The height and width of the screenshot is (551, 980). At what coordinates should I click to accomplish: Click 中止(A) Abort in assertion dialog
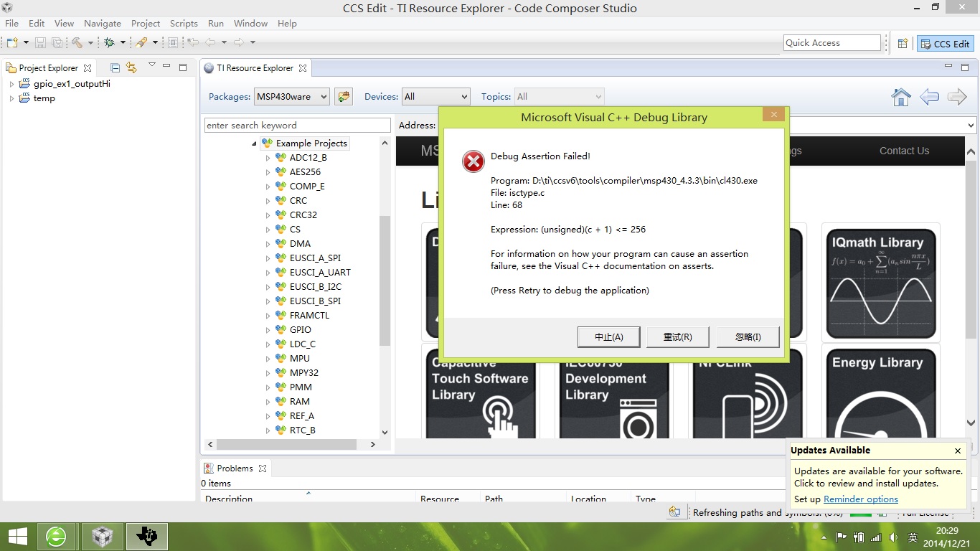(609, 337)
